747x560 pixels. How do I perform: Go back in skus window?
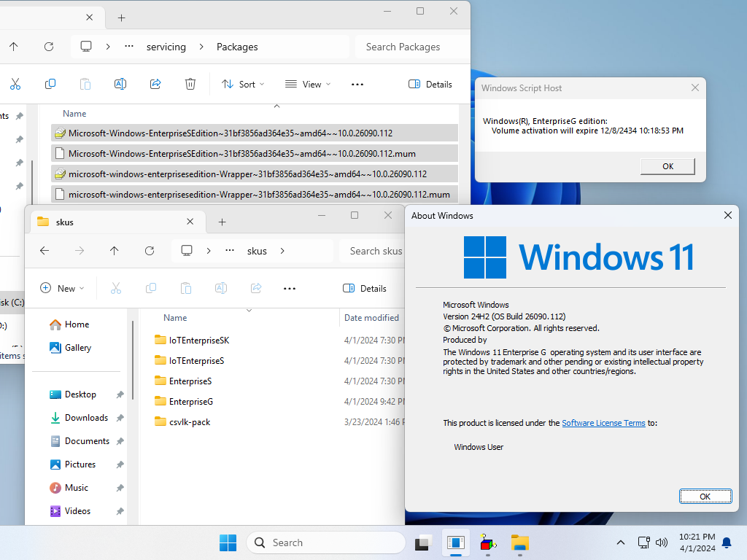(x=44, y=251)
